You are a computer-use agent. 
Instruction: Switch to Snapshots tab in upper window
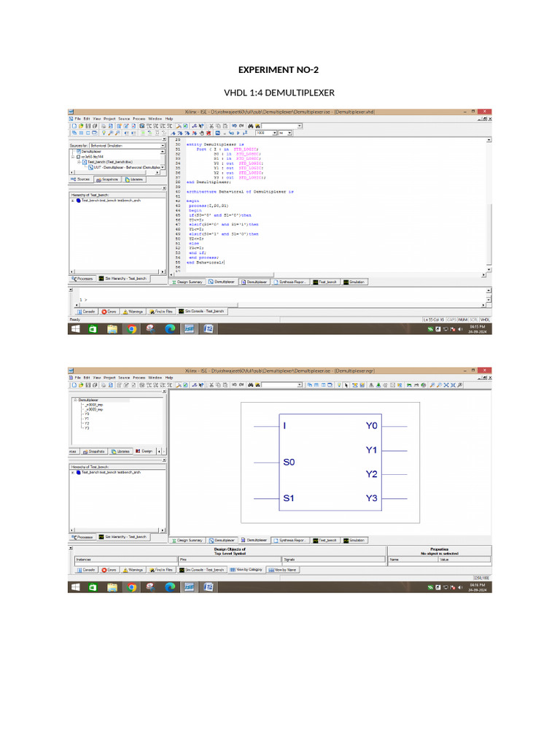coord(107,179)
